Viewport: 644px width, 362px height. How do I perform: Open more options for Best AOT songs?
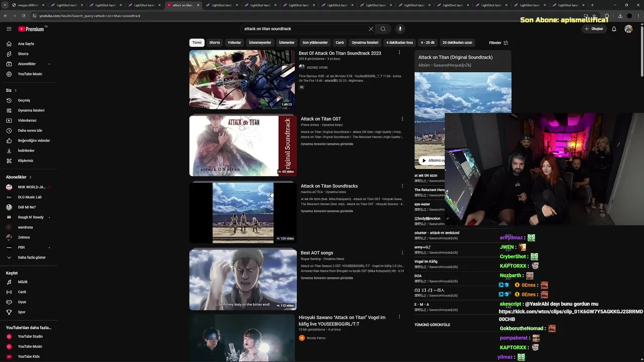click(402, 253)
